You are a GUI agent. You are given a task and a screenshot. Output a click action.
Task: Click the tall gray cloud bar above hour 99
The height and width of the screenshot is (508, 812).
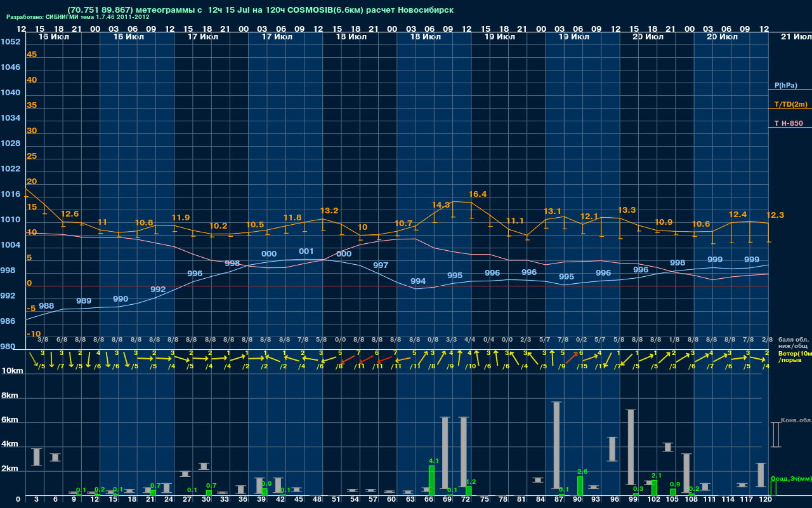pyautogui.click(x=631, y=447)
